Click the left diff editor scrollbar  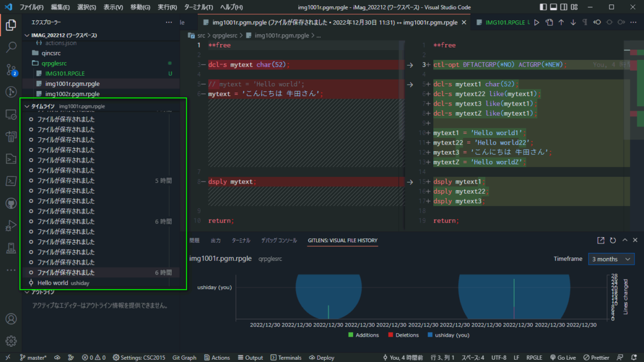pos(402,90)
